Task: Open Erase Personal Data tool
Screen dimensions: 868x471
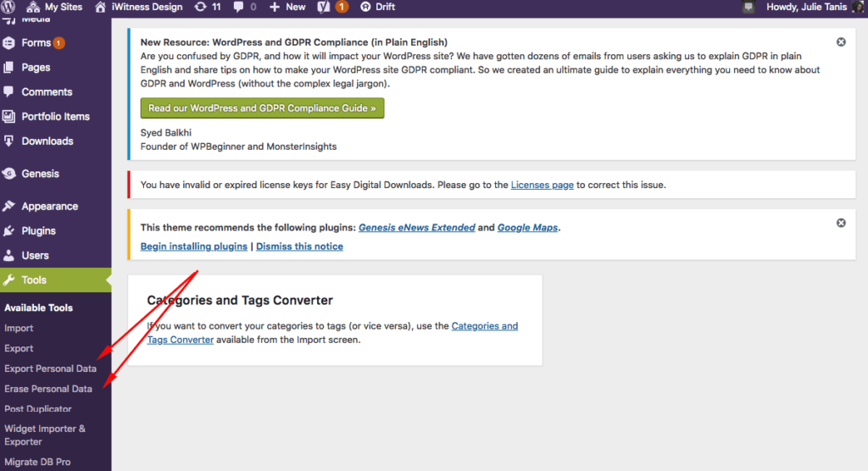Action: 48,389
